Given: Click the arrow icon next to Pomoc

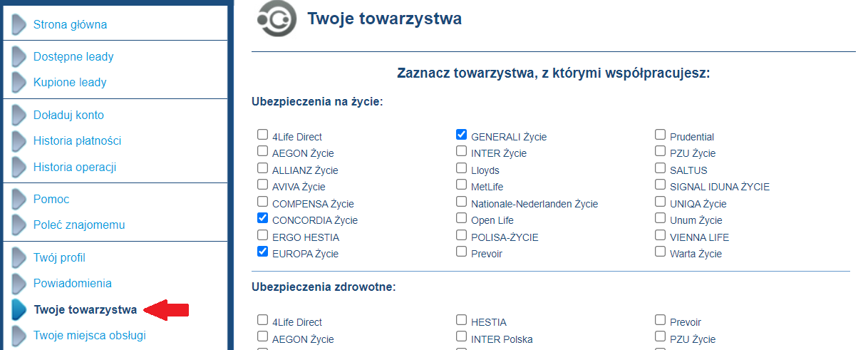Looking at the screenshot, I should [19, 199].
